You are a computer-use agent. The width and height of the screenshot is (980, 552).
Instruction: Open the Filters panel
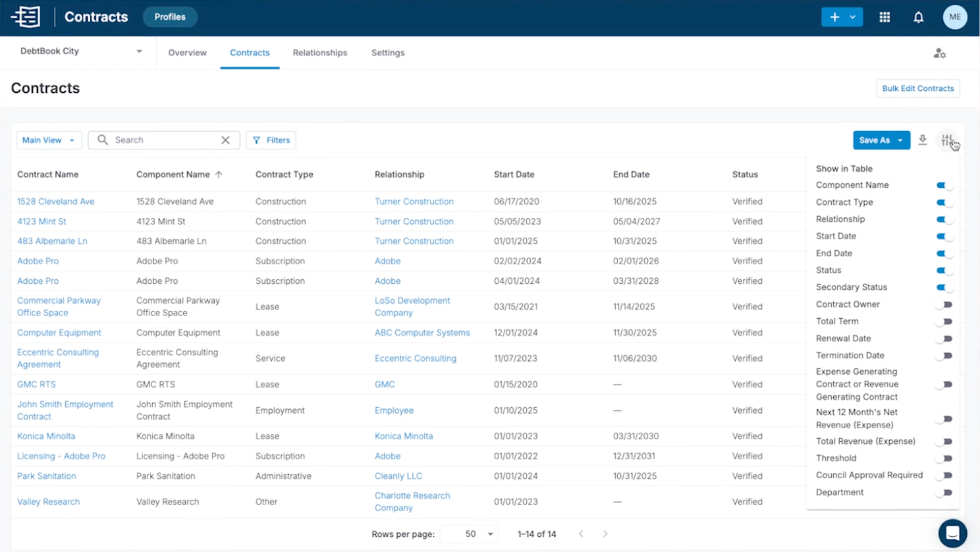271,140
